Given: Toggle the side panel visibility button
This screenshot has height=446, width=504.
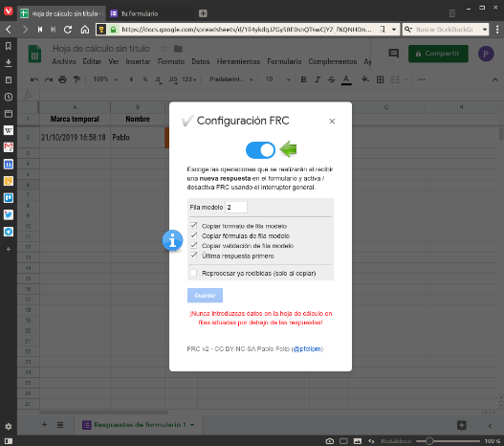Looking at the screenshot, I should point(9,441).
